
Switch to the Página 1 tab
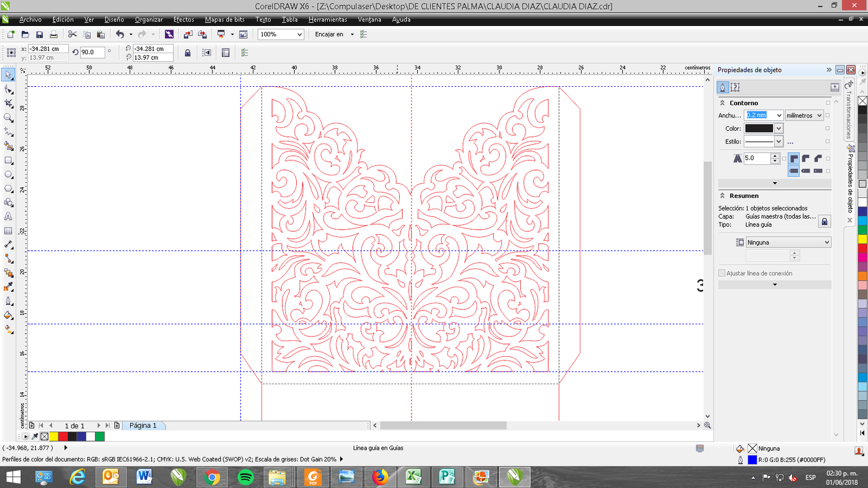143,426
